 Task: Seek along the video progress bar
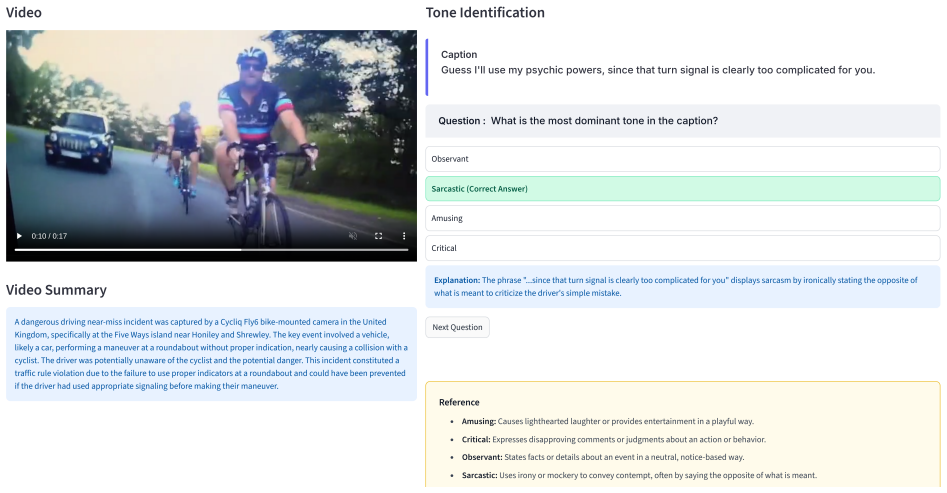tap(211, 250)
